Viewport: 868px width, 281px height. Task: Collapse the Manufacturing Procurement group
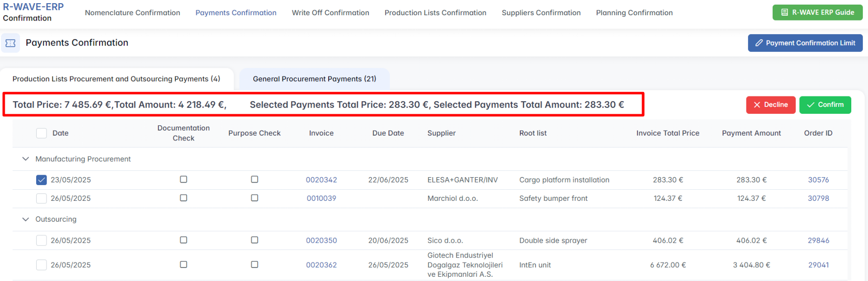pos(26,159)
